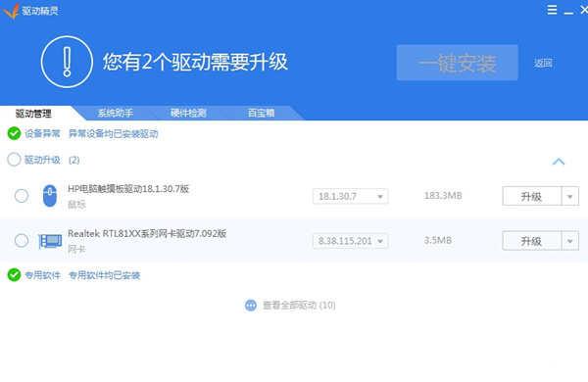588x382 pixels.
Task: Select the Realtek RTL81XX driver checkbox
Action: pyautogui.click(x=22, y=240)
